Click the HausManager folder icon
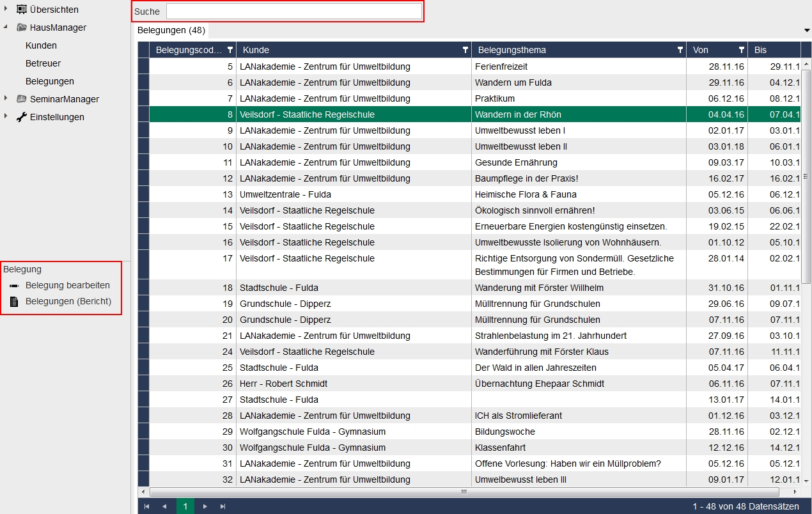The height and width of the screenshot is (514, 812). 22,27
